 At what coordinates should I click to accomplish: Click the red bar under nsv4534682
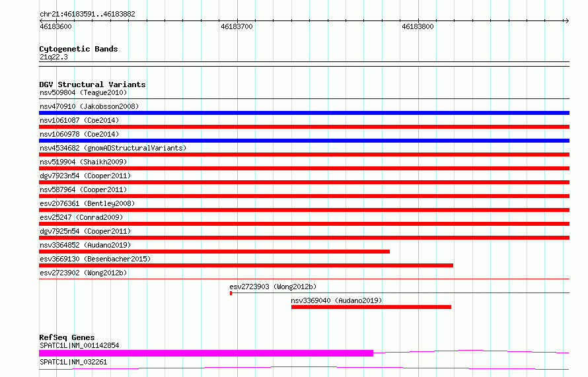click(x=304, y=154)
